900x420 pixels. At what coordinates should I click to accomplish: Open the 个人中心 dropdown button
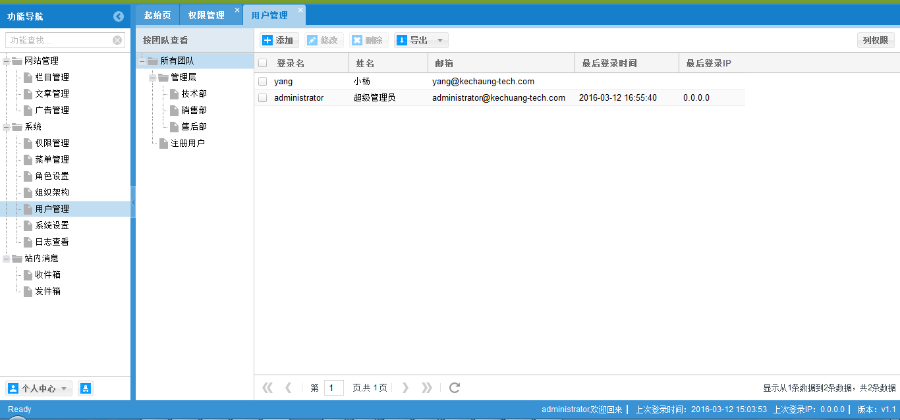tap(39, 388)
